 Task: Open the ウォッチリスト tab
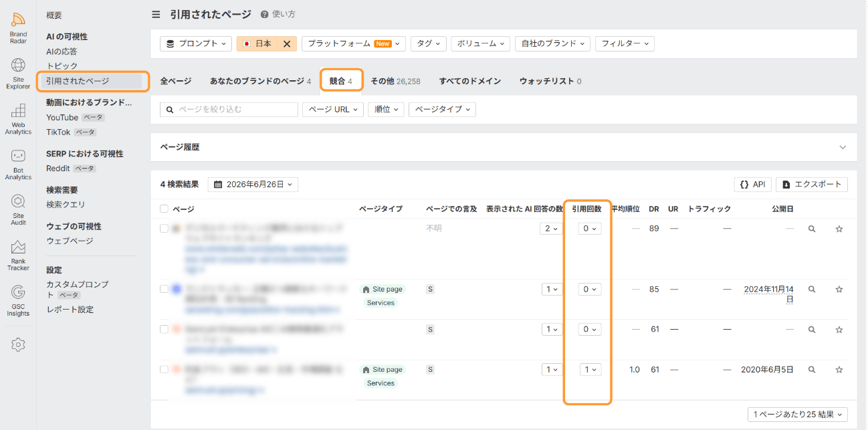click(x=550, y=81)
